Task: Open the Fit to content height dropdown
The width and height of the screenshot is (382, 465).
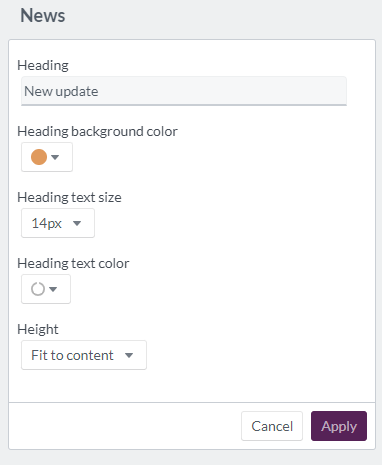Action: click(x=84, y=355)
